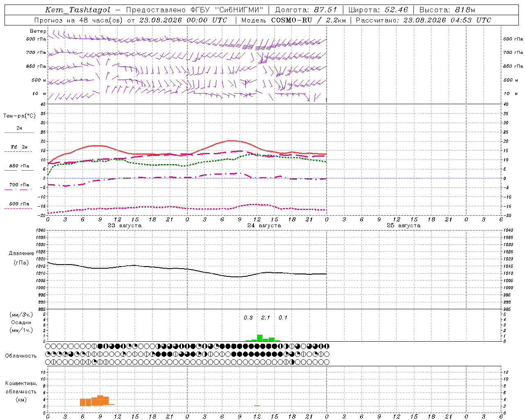Click the Облачность cloud cover label
The height and width of the screenshot is (420, 525).
[x=21, y=356]
